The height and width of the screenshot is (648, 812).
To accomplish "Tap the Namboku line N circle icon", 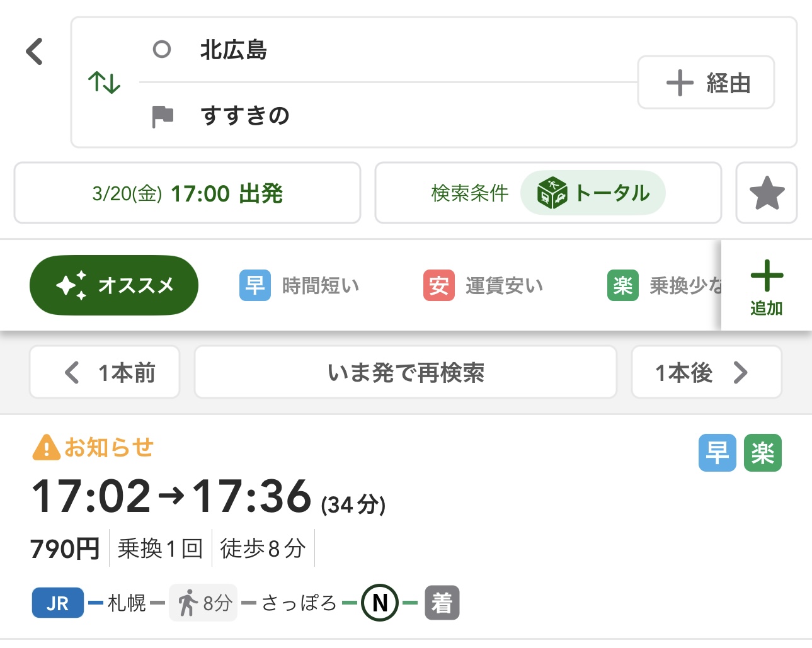I will pos(380,603).
